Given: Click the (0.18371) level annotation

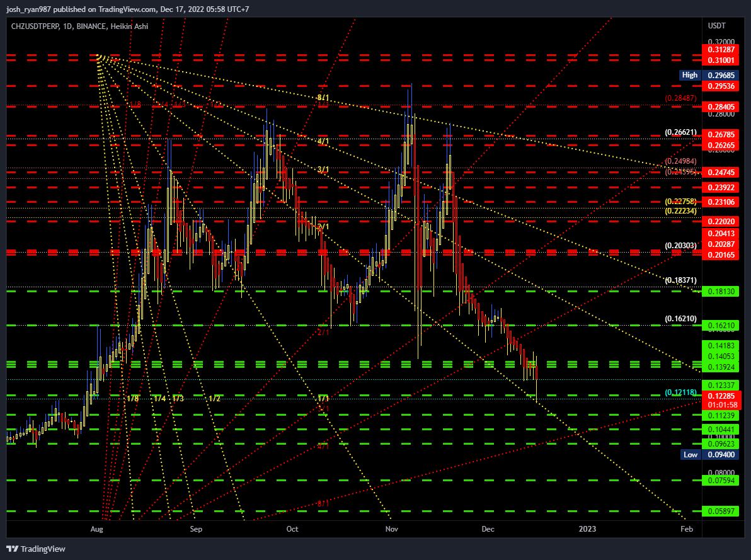Looking at the screenshot, I should coord(680,280).
